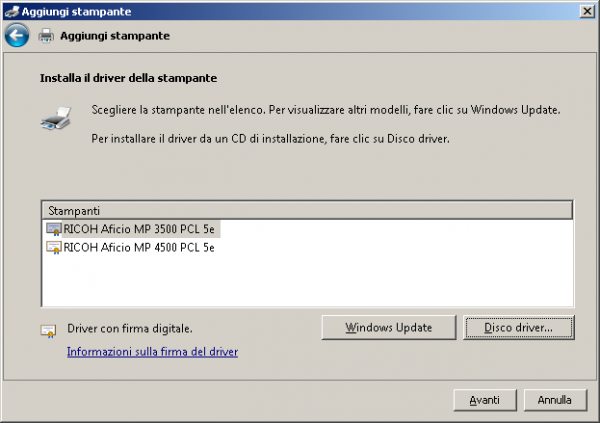
Task: Cancel the wizard with Annulla
Action: pyautogui.click(x=554, y=399)
